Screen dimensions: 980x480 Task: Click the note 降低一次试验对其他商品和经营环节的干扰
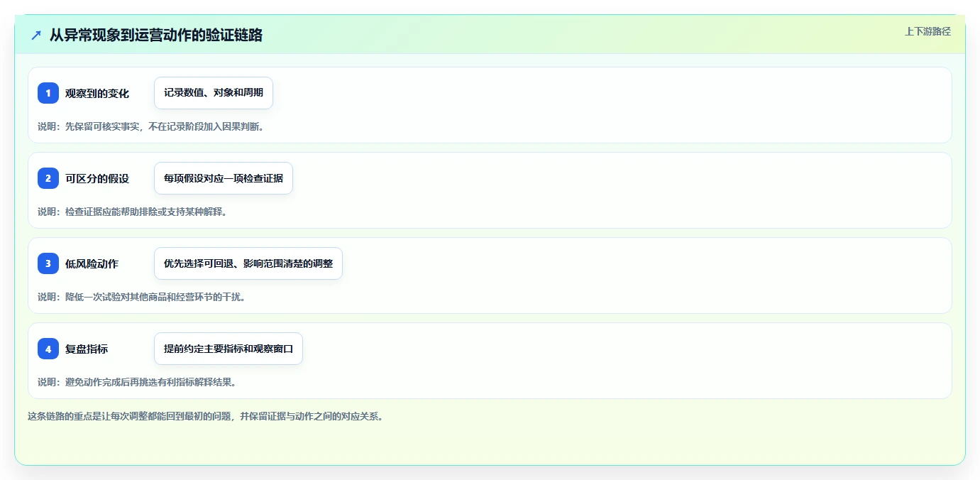point(142,297)
